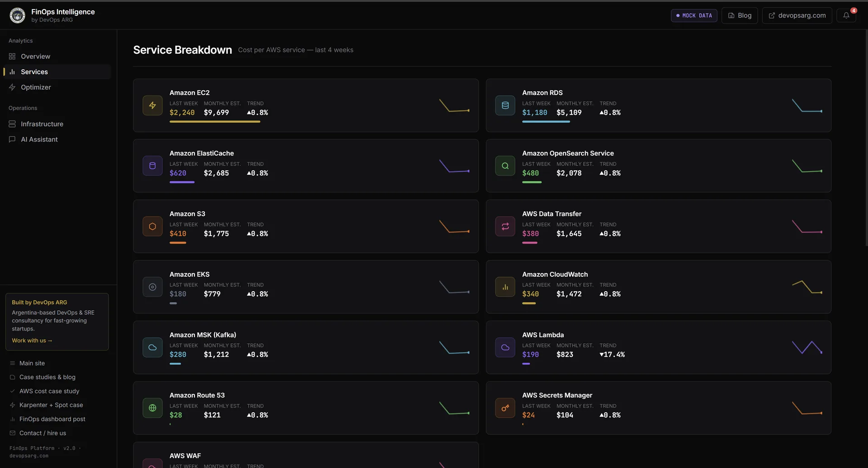
Task: Click the Amazon EC2 trend sparkline
Action: (454, 105)
